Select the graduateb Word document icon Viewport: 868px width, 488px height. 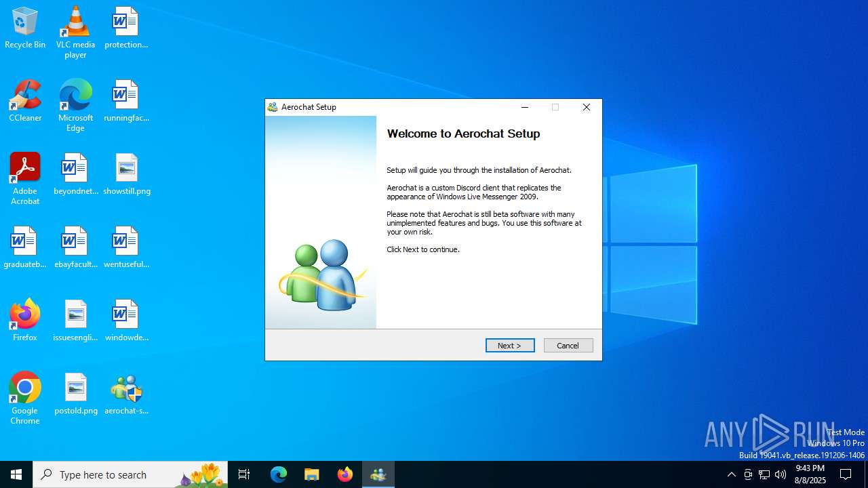coord(25,248)
